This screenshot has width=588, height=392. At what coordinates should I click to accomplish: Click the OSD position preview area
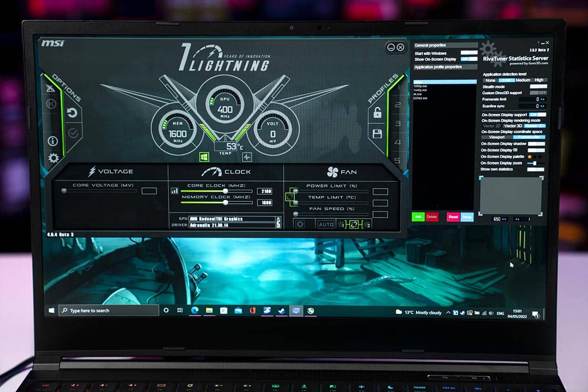coord(511,196)
